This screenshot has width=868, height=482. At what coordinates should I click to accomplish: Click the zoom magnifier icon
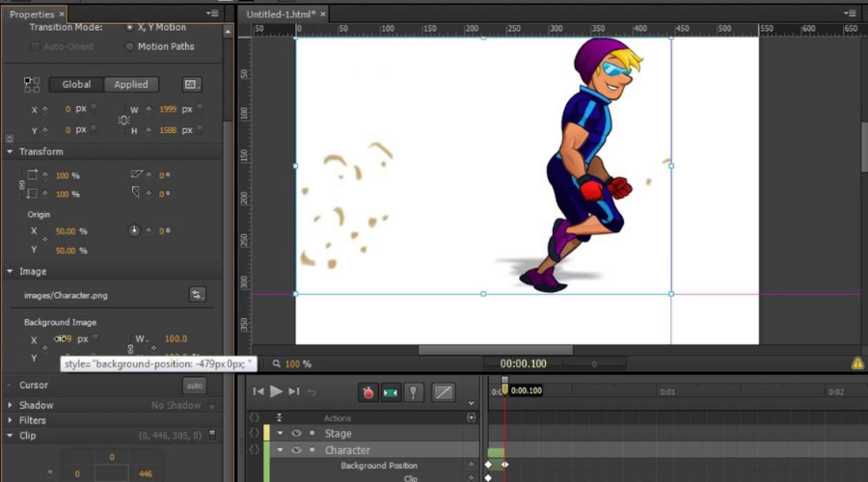[x=276, y=363]
